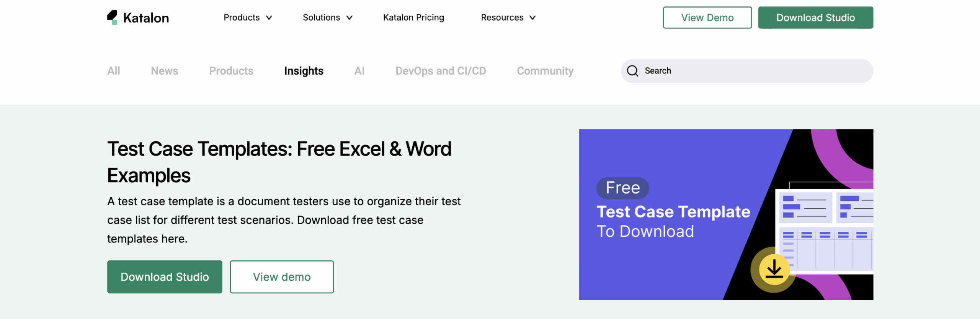Expand the Resources dropdown chevron
This screenshot has height=319, width=980.
tap(532, 18)
